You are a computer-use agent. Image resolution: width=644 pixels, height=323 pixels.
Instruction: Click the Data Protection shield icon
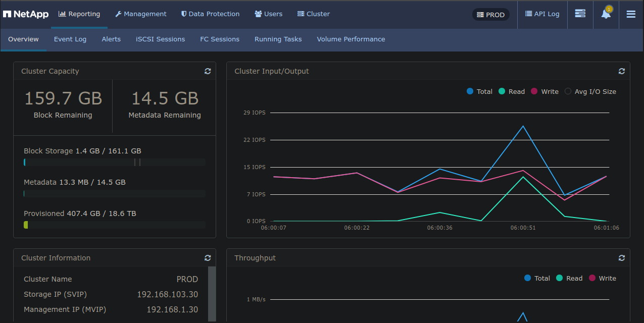pyautogui.click(x=184, y=14)
